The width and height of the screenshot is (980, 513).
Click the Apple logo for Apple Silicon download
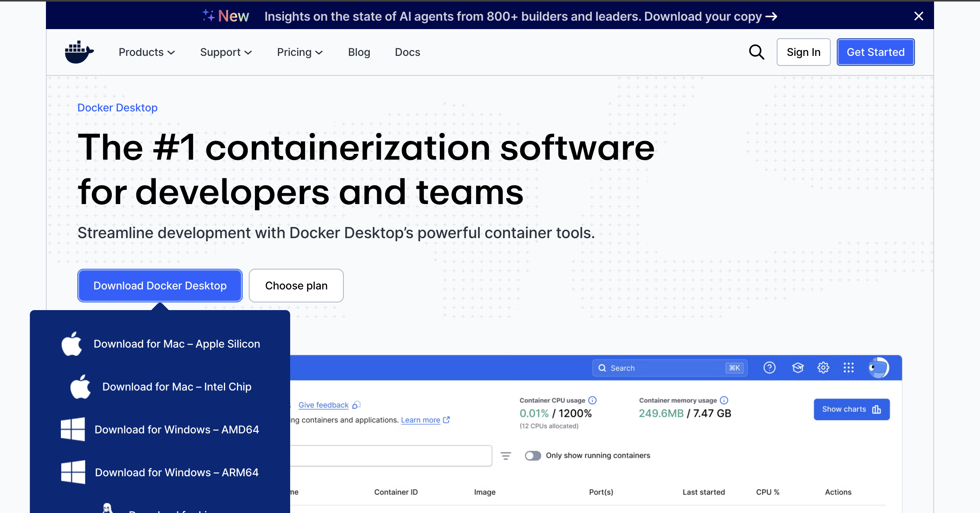coord(72,344)
